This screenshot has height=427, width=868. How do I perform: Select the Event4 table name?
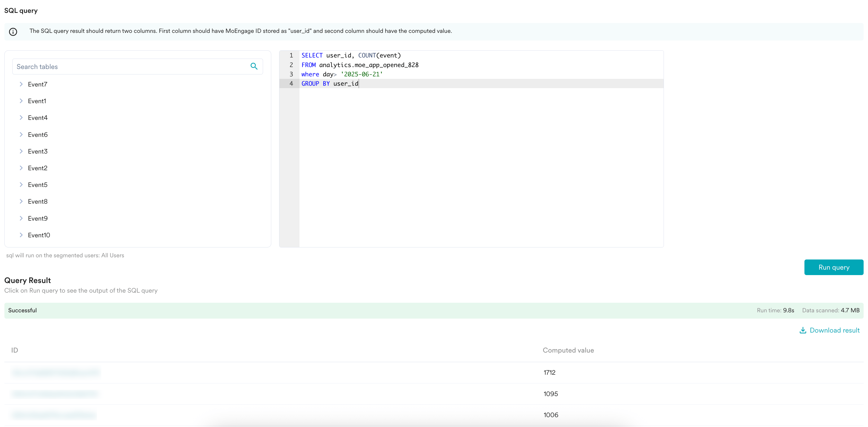pos(38,117)
